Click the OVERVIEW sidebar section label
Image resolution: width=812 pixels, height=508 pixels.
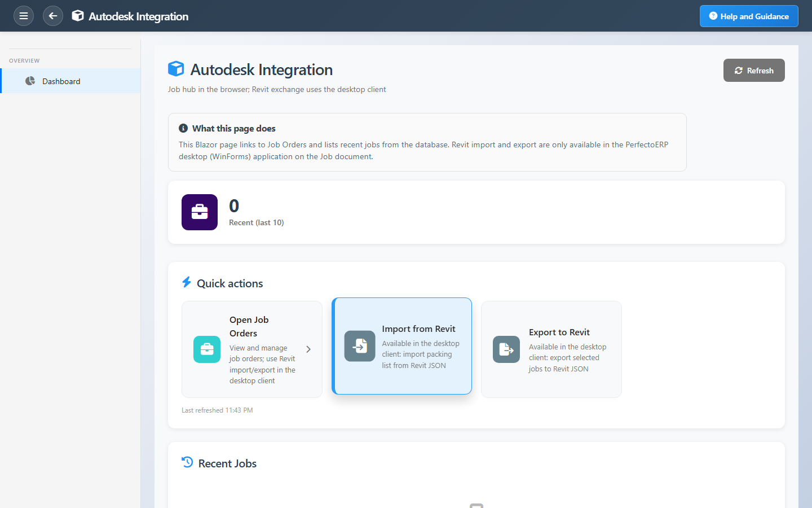click(24, 61)
